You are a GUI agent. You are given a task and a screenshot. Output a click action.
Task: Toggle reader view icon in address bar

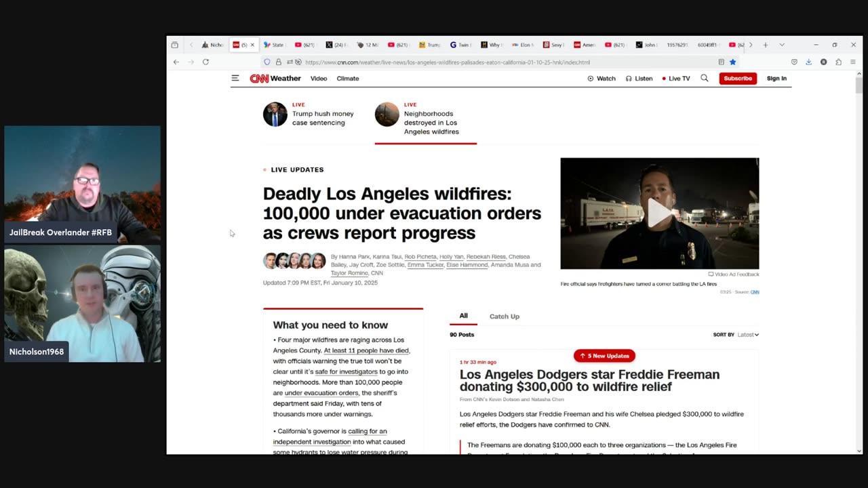[721, 62]
